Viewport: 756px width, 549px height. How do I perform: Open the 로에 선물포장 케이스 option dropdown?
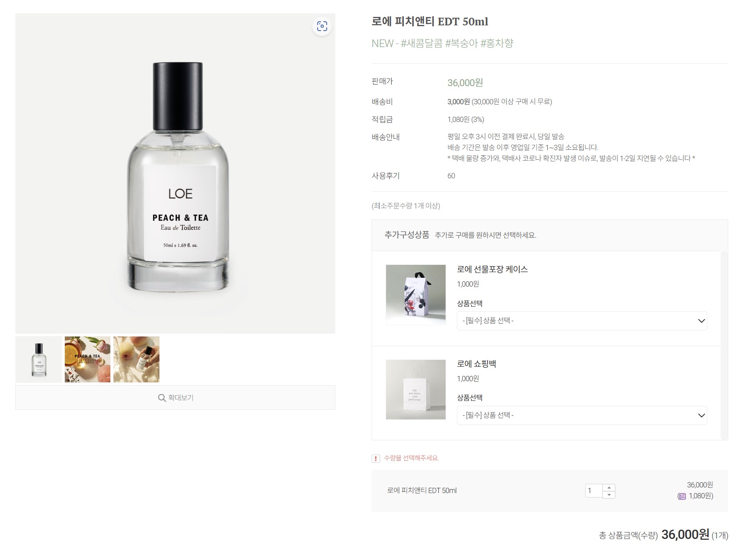(582, 321)
